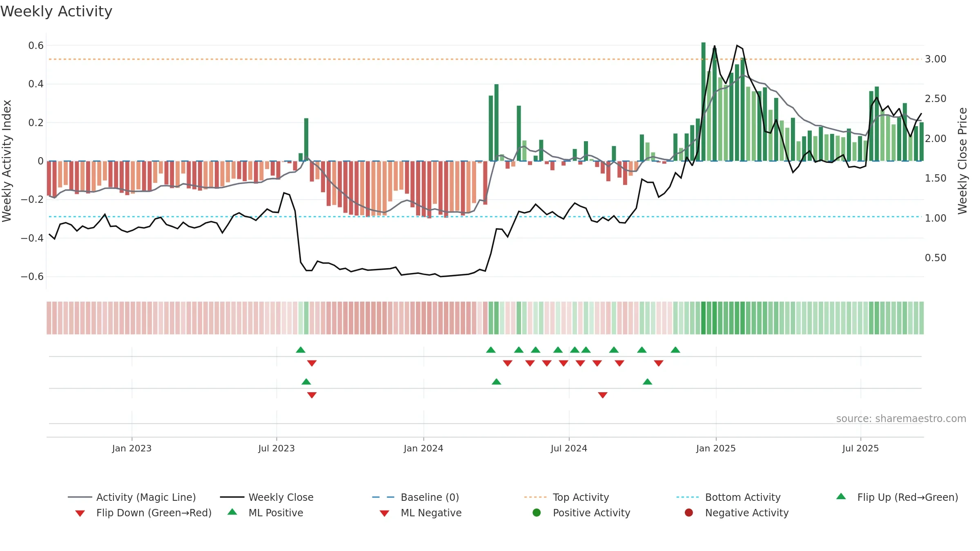Toggle the ML Negative legend entry
Viewport: 980px width, 551px height.
[x=421, y=513]
